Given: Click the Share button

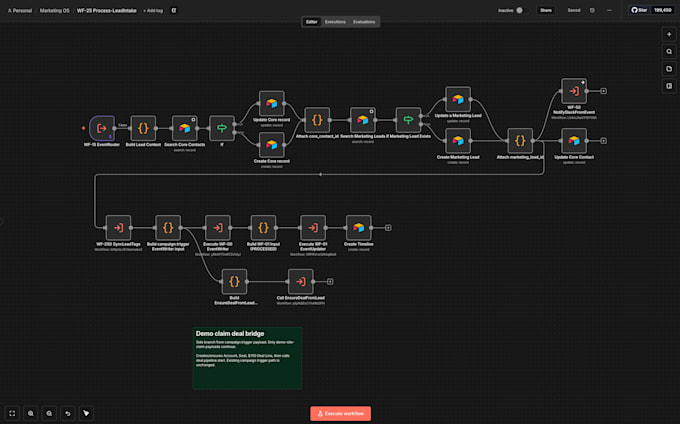Looking at the screenshot, I should tap(546, 10).
